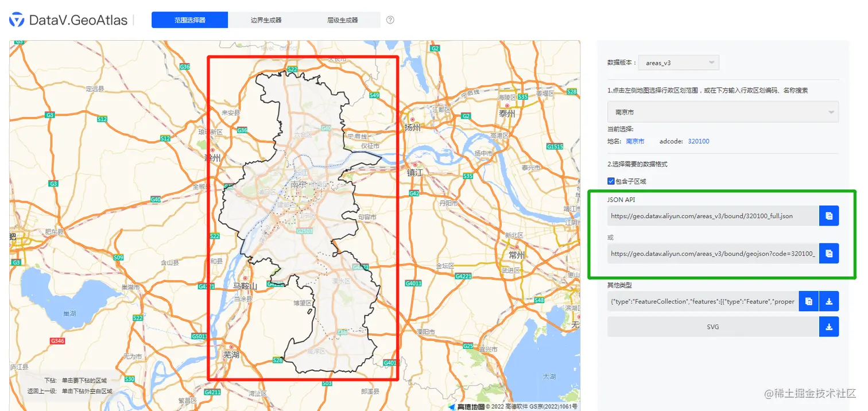Click 芜湖 city label on map
This screenshot has width=868, height=411.
(x=231, y=355)
